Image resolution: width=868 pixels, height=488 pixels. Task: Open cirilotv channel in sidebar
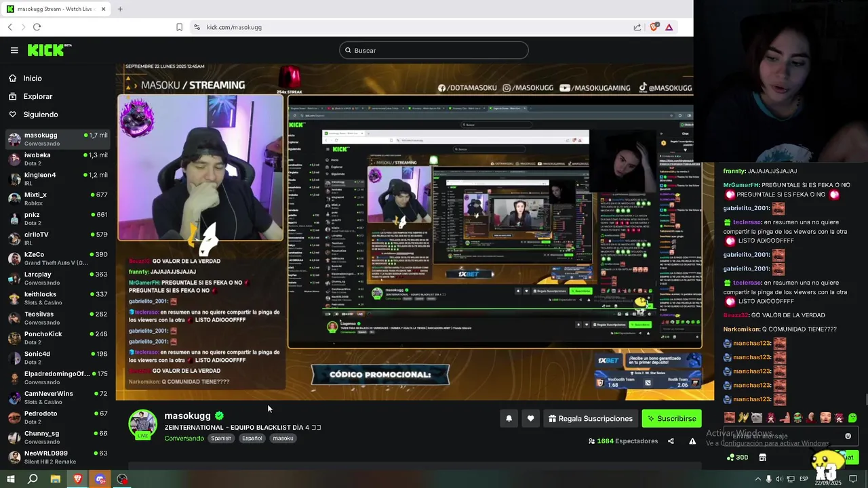(x=58, y=238)
